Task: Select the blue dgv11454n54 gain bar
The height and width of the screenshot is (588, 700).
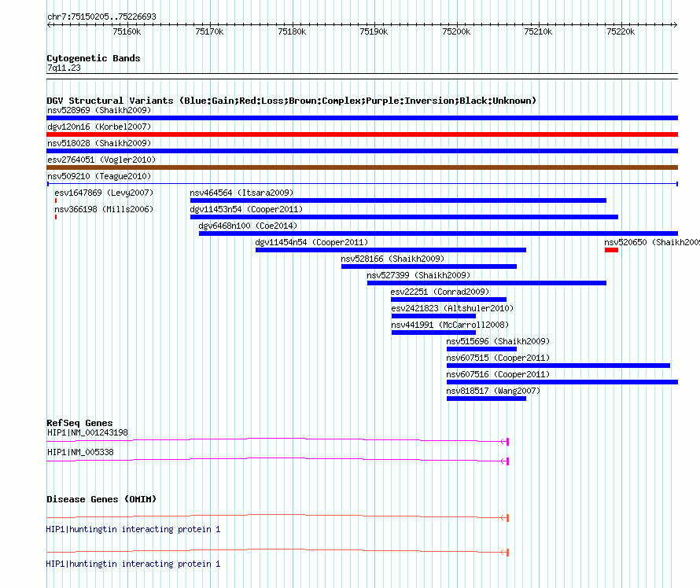Action: [x=391, y=250]
